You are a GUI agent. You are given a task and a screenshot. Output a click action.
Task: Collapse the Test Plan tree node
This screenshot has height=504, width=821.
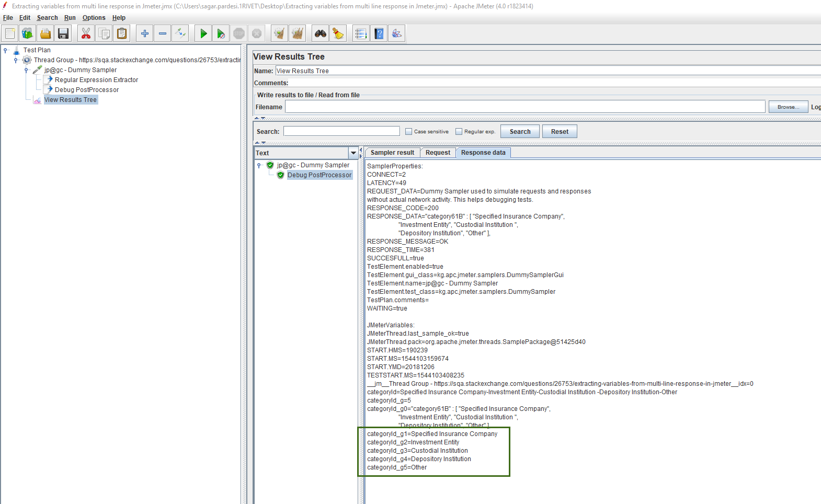[x=6, y=50]
